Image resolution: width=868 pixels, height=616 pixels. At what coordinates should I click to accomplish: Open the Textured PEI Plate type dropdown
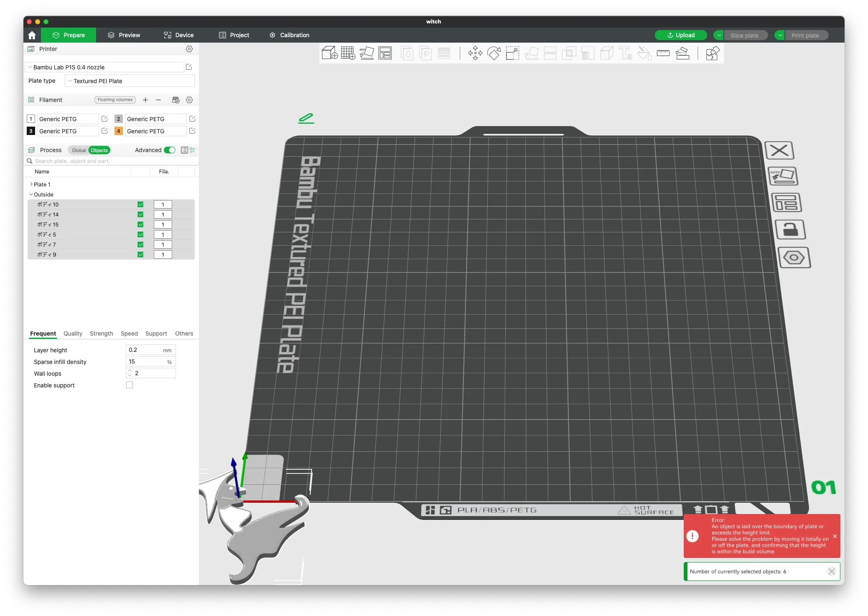(x=130, y=81)
